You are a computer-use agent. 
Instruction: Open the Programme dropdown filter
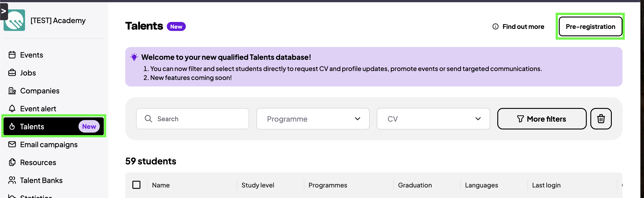pyautogui.click(x=313, y=119)
